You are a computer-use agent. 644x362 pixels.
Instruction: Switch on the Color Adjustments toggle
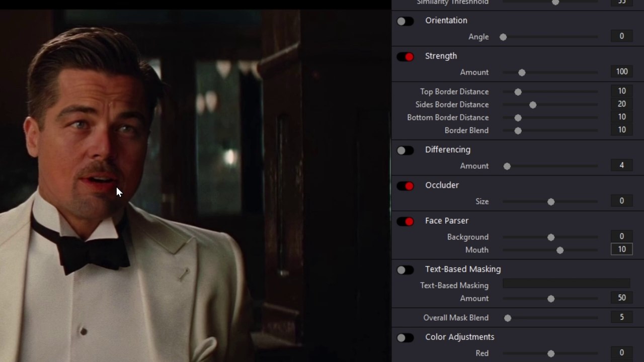pyautogui.click(x=405, y=338)
